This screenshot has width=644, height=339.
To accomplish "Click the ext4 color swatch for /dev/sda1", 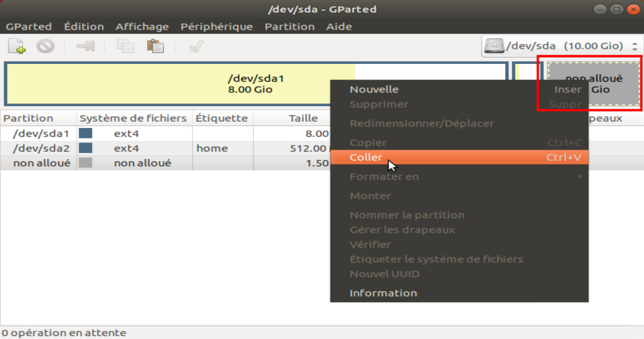I will [x=86, y=133].
